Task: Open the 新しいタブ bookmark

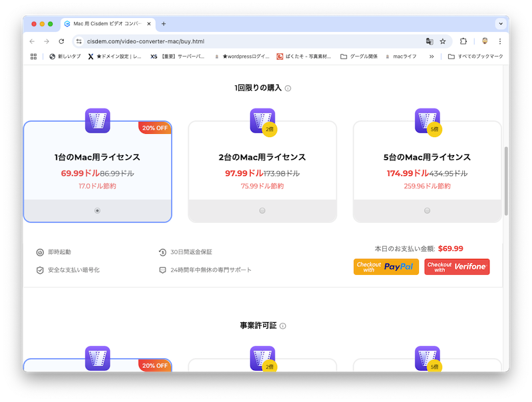Action: (65, 57)
